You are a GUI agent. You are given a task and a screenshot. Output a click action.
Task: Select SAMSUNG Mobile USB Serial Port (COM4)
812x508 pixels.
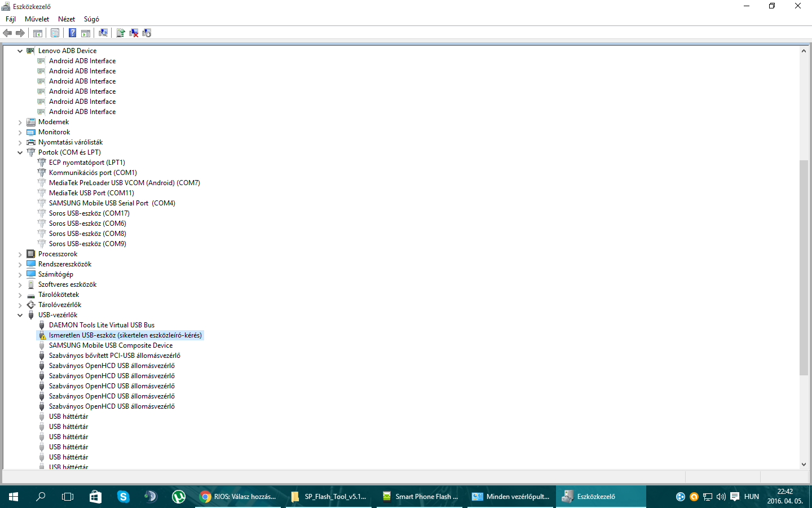click(112, 203)
